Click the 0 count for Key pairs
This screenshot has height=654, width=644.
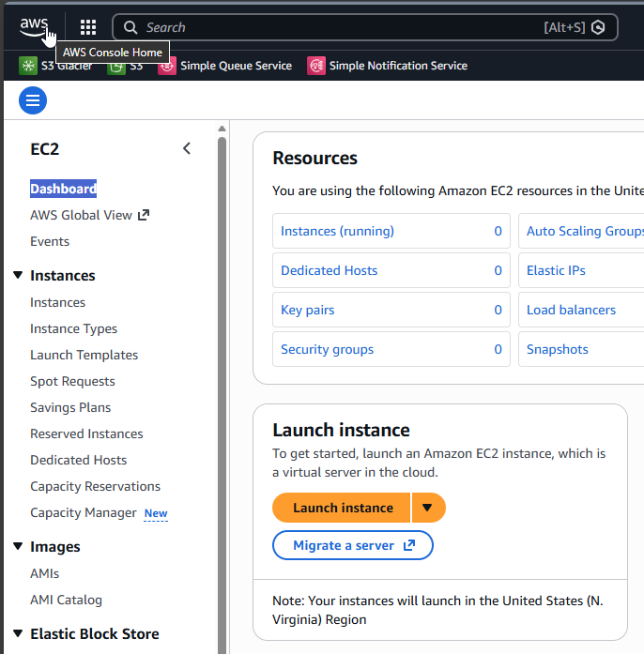click(x=498, y=310)
